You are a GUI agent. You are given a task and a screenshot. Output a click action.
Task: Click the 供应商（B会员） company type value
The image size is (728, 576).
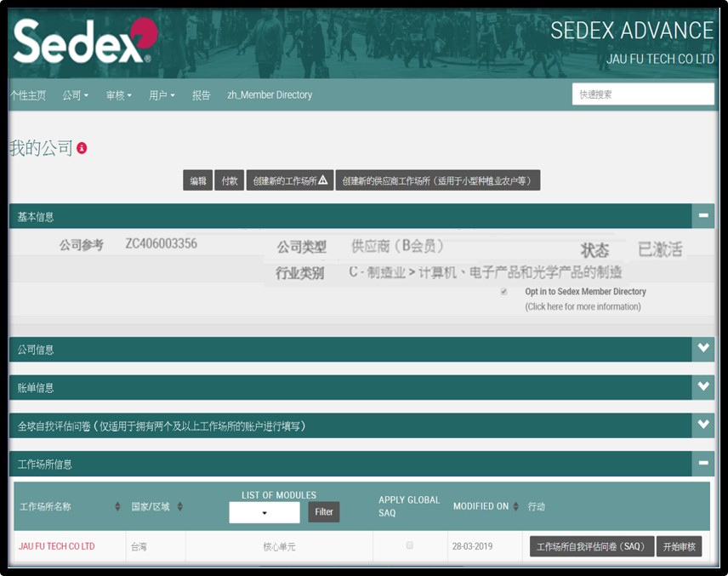pos(397,246)
